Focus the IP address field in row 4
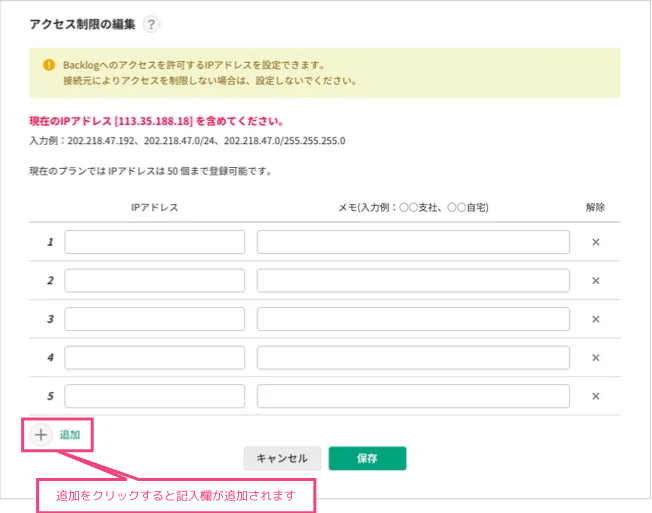Image resolution: width=652 pixels, height=513 pixels. (x=155, y=358)
